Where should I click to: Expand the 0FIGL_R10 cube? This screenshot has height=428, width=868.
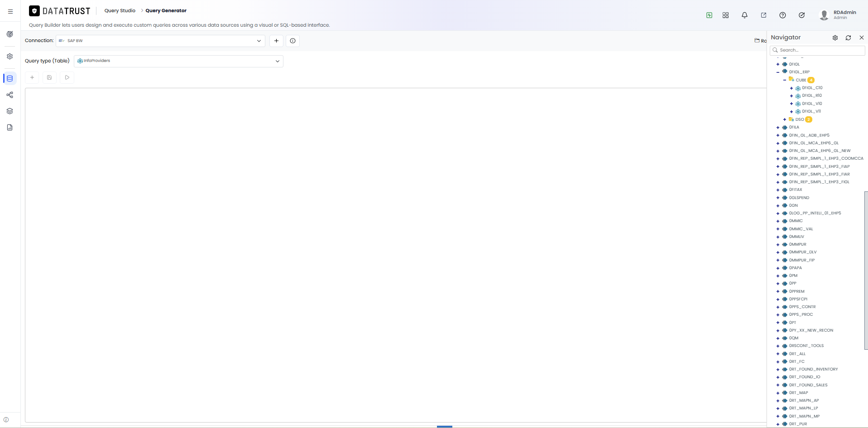tap(791, 96)
